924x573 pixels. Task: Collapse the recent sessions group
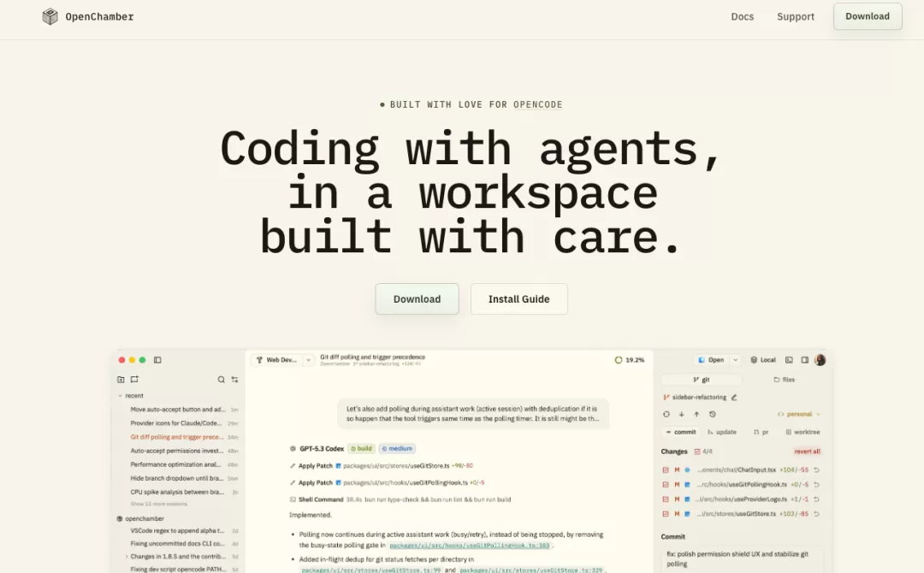(x=121, y=396)
